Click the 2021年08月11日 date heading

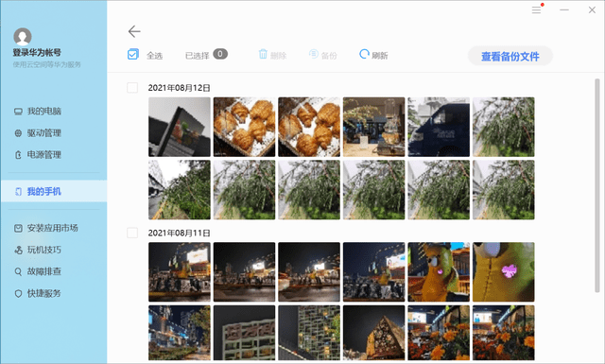click(x=179, y=234)
